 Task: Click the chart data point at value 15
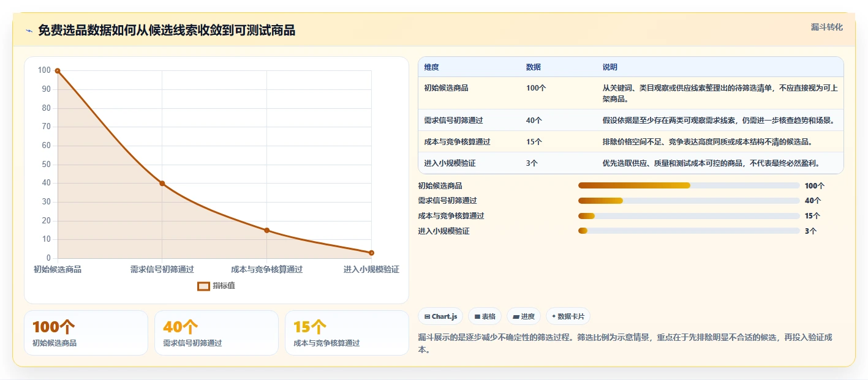click(266, 230)
